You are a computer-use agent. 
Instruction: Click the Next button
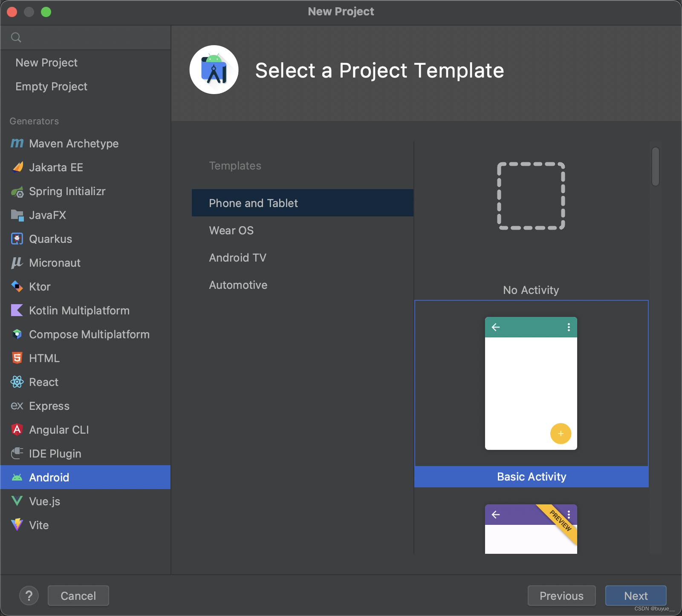pos(636,596)
